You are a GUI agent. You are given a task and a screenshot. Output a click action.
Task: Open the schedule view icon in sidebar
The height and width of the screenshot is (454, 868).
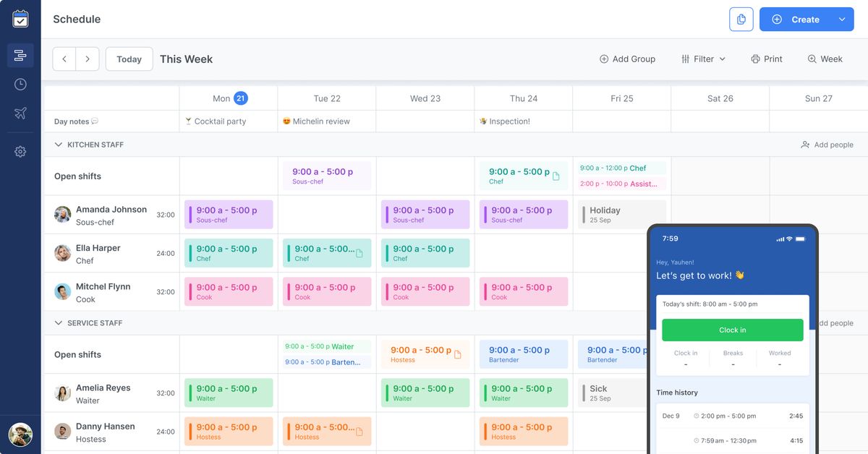20,56
